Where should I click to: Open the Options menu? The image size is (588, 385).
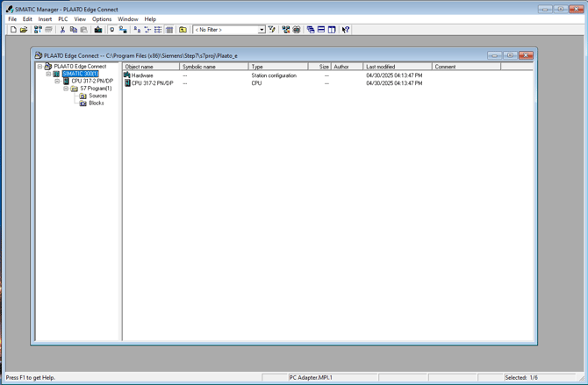102,19
